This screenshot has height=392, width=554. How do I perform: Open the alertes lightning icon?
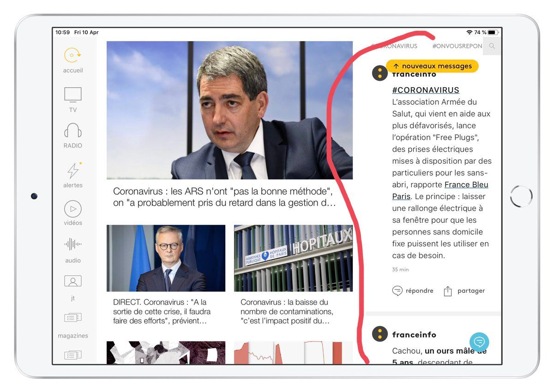tap(73, 171)
